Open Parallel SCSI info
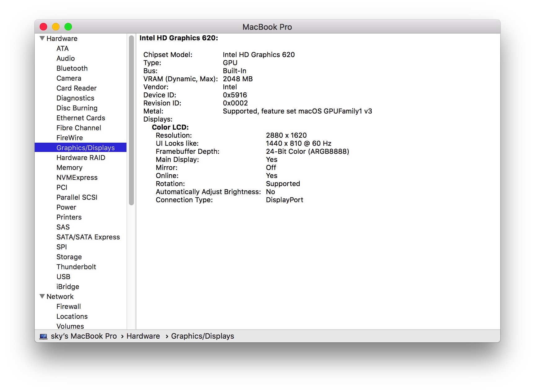535x392 pixels. pyautogui.click(x=77, y=197)
